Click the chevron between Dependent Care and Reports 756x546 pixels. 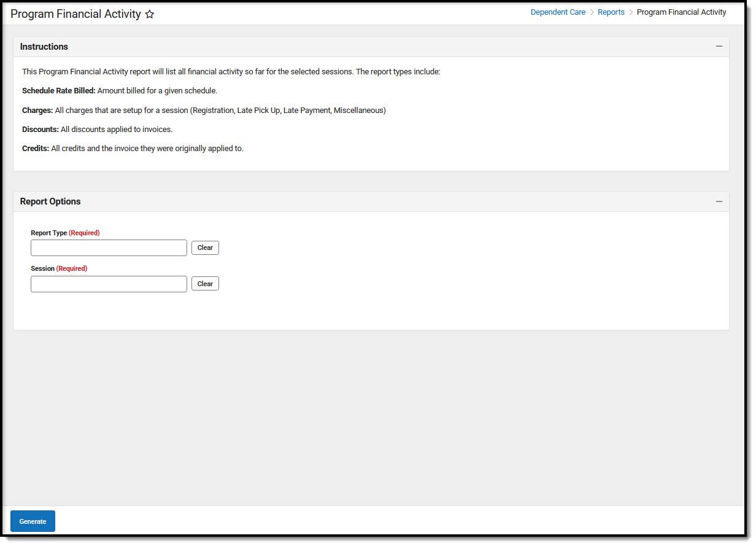(593, 12)
